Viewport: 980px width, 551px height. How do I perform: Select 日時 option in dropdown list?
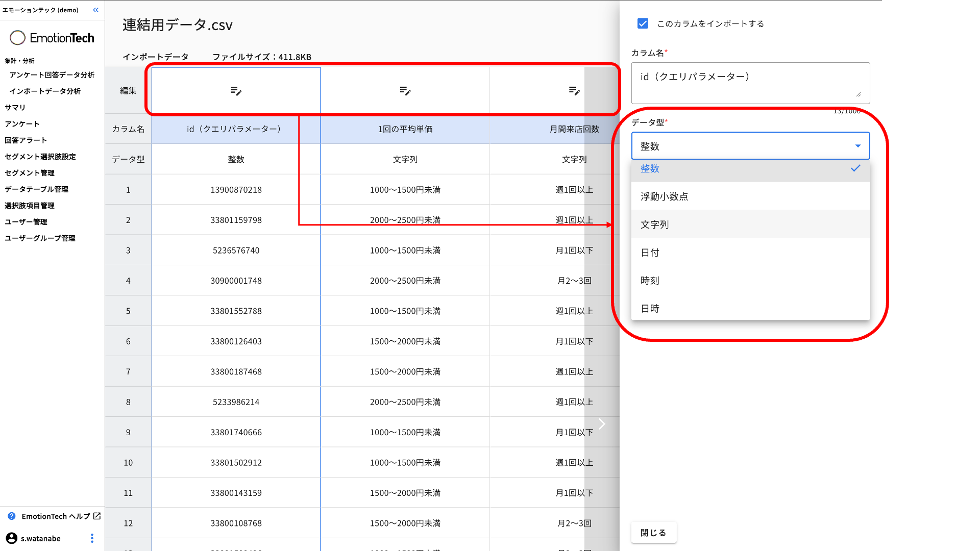click(650, 309)
